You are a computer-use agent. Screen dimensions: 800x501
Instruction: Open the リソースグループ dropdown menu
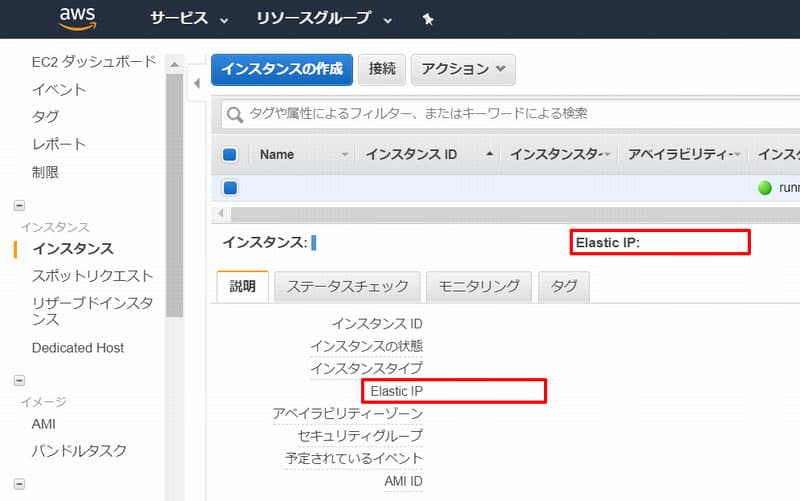coord(323,19)
